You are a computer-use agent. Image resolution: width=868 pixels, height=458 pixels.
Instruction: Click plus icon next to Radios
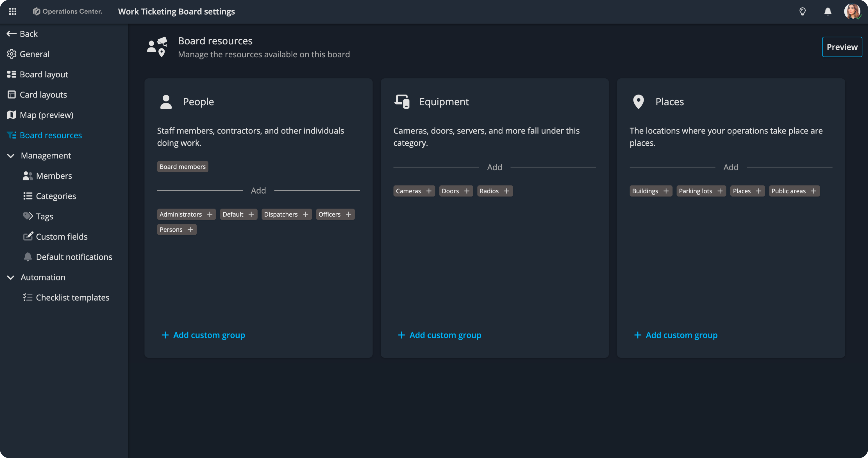[x=506, y=191]
